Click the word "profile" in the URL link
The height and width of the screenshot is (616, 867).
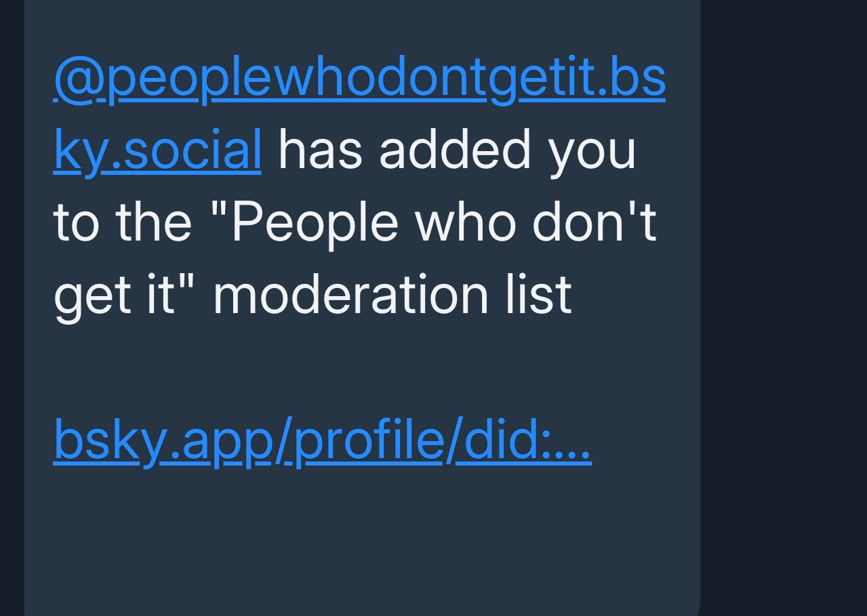coord(369,439)
